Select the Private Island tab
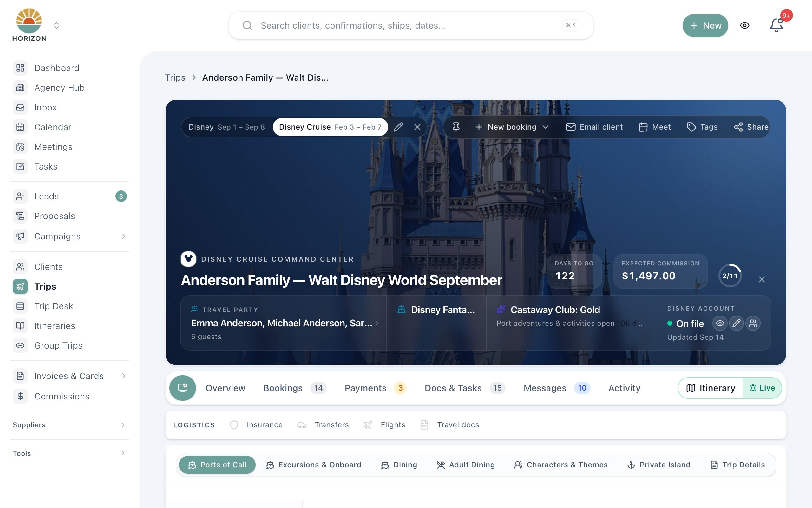The image size is (812, 508). click(x=659, y=465)
